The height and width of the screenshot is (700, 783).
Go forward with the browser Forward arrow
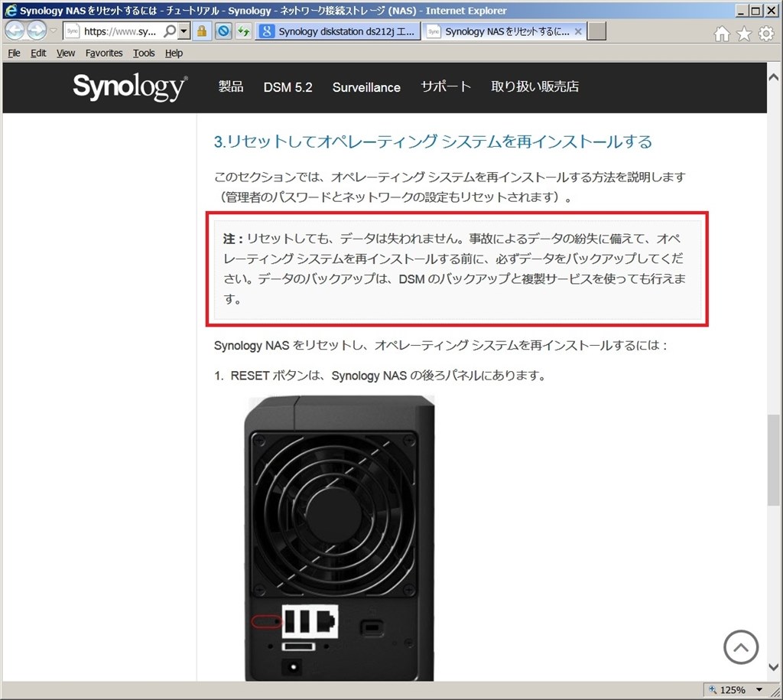(x=36, y=31)
